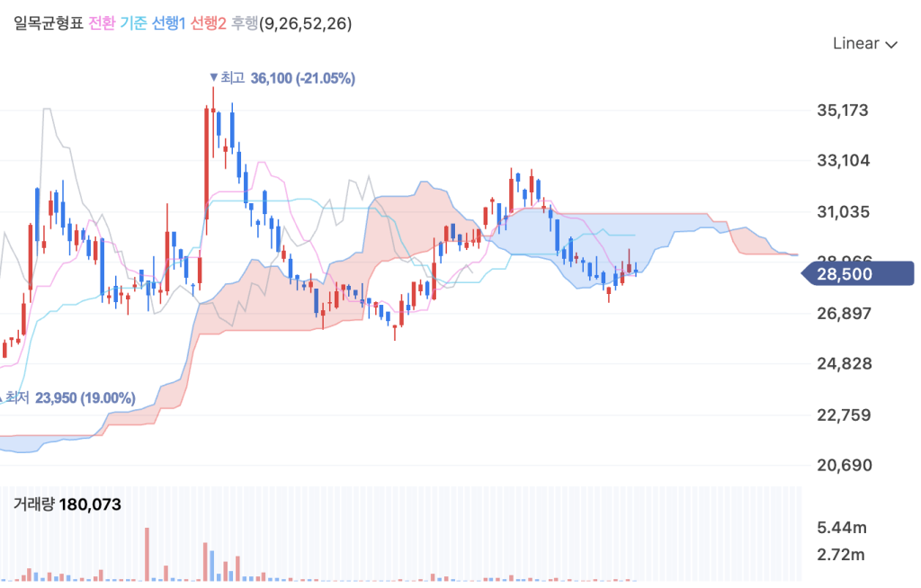
Task: Toggle the 후행 legend label
Action: click(244, 24)
